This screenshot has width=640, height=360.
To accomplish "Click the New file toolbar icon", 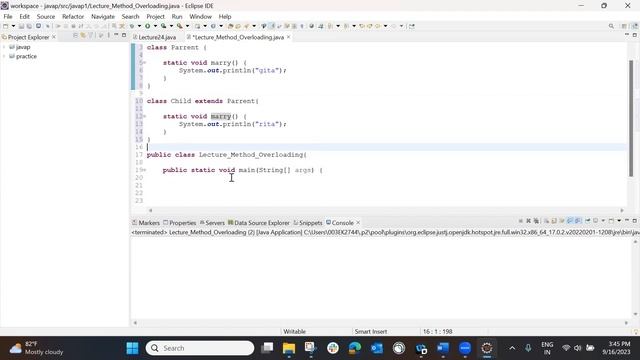I will pyautogui.click(x=5, y=26).
